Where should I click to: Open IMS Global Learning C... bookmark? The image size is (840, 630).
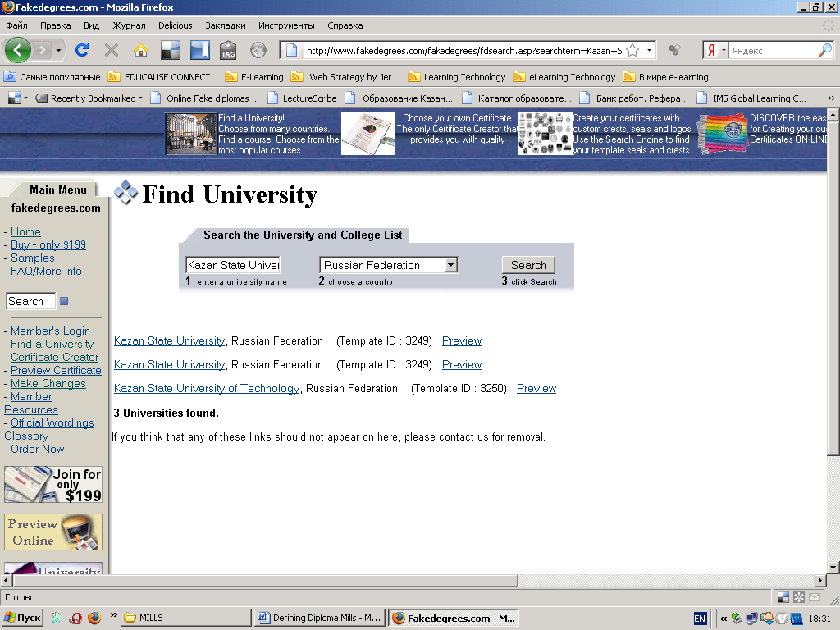click(x=751, y=98)
